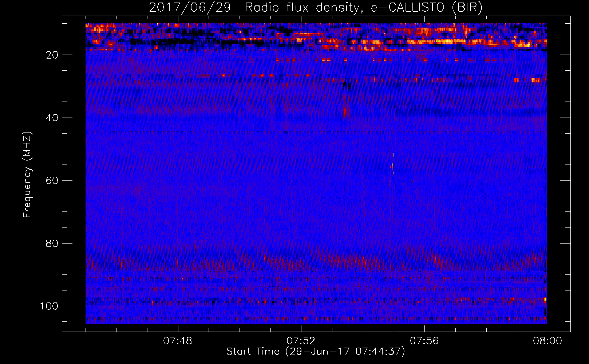Click the 80 frequency tick label
Viewport: 589px width, 364px height.
pos(52,243)
